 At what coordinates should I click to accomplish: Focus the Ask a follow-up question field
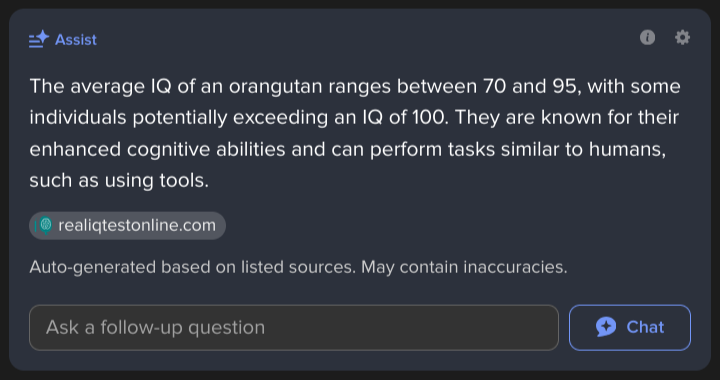click(x=294, y=328)
